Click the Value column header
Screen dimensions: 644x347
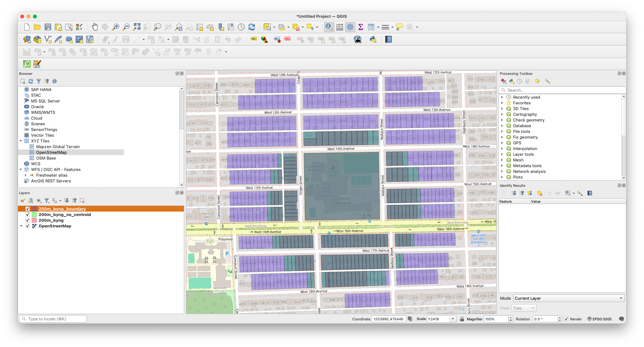pos(536,201)
